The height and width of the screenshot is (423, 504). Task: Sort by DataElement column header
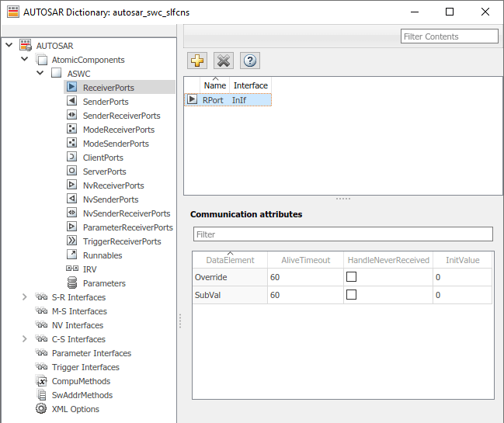(x=230, y=260)
